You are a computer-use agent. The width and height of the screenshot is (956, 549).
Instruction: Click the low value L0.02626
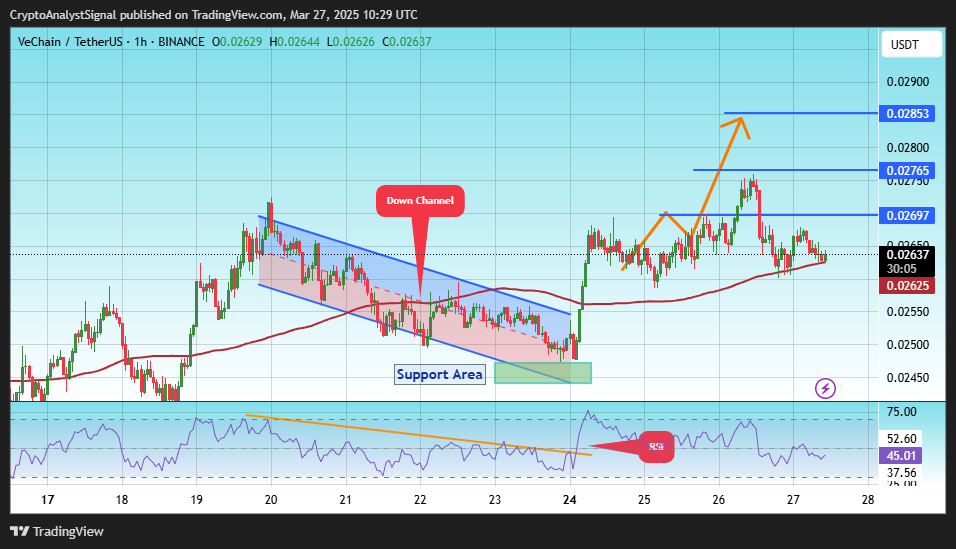[351, 42]
